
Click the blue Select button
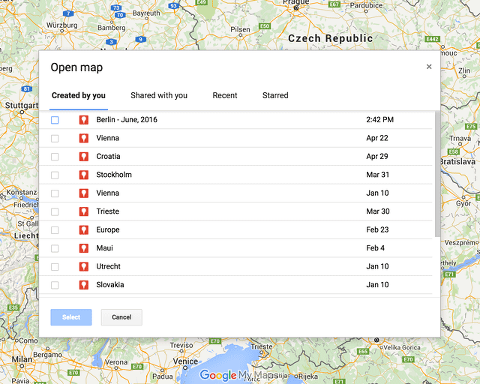[x=71, y=317]
